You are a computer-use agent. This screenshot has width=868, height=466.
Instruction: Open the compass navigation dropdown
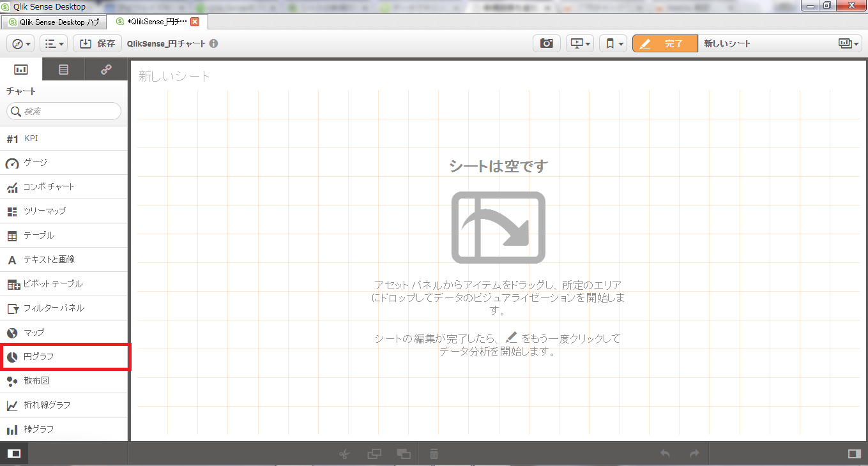pyautogui.click(x=20, y=43)
